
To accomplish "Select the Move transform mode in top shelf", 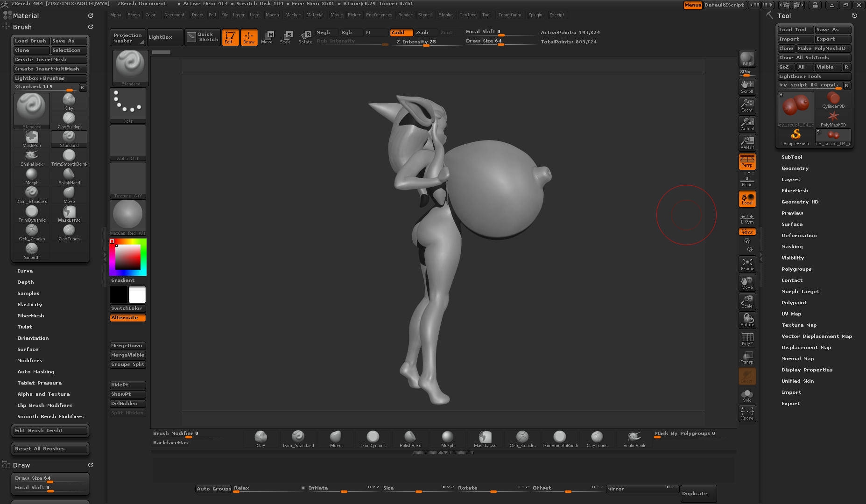I will [x=267, y=37].
